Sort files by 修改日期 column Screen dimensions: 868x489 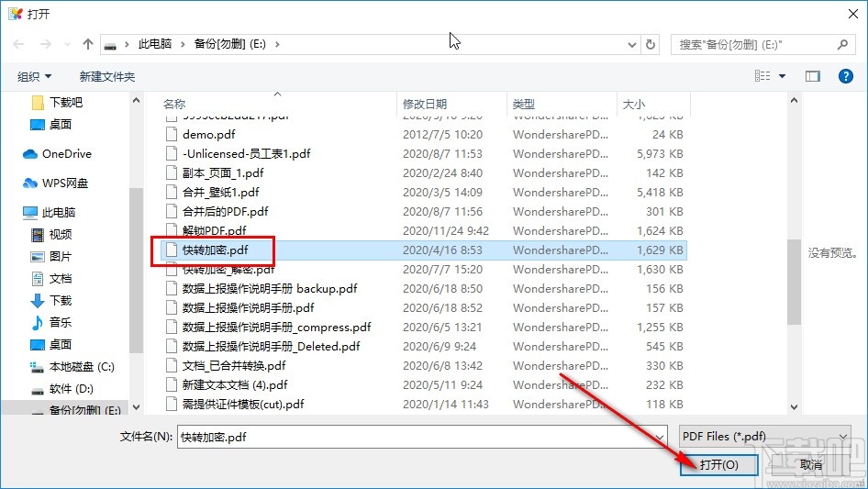click(425, 104)
